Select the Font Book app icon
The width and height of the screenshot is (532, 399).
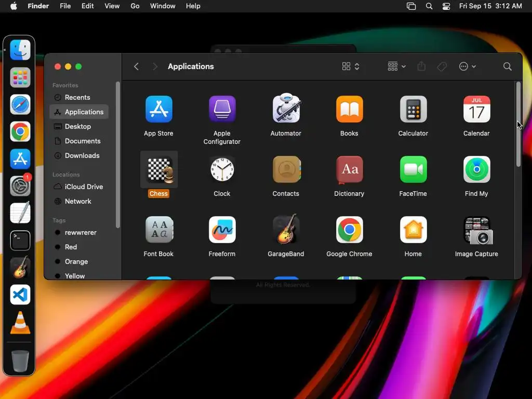(x=159, y=230)
